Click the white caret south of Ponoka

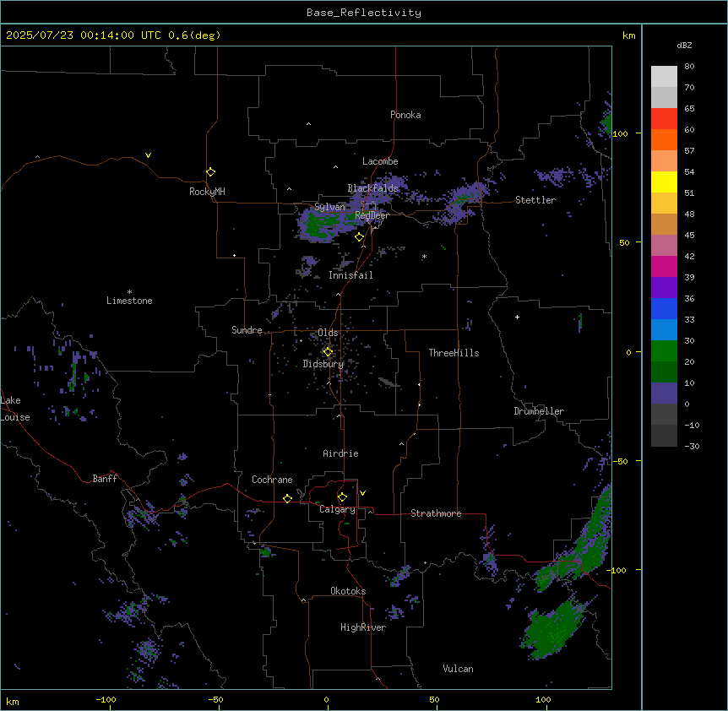point(335,167)
